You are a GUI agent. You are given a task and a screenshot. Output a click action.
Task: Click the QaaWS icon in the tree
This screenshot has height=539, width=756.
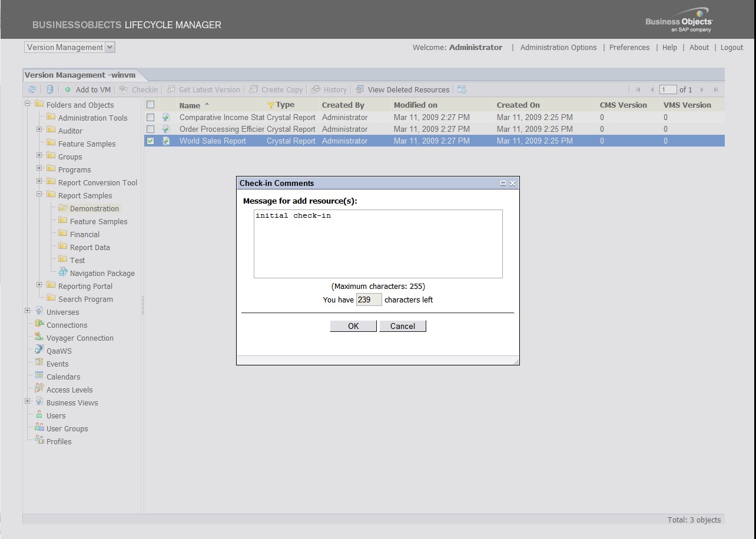(x=39, y=350)
